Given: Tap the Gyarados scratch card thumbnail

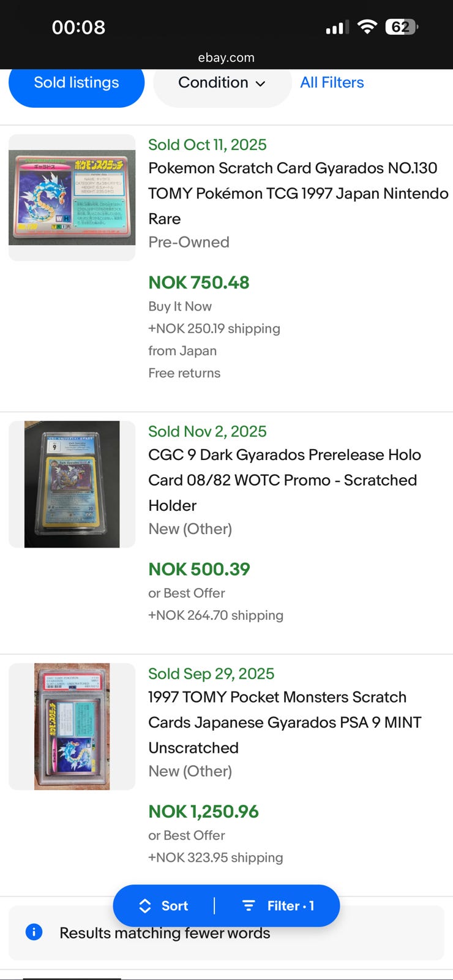Looking at the screenshot, I should click(x=72, y=197).
